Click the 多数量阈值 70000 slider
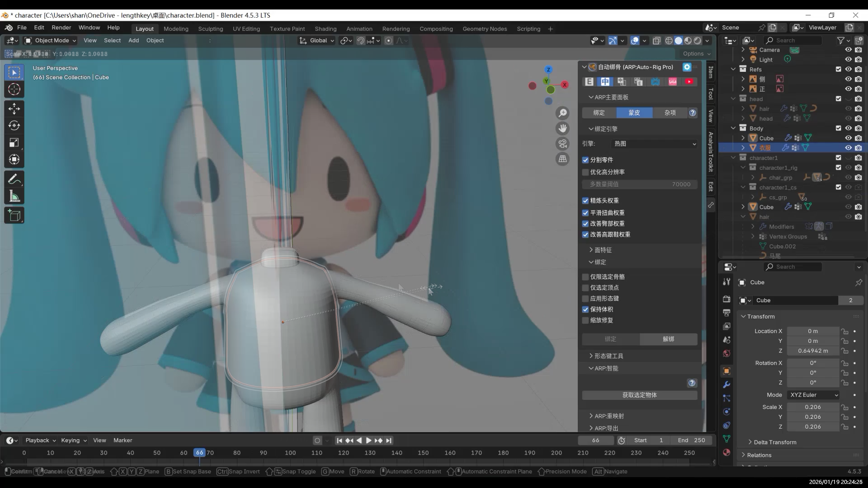 [639, 184]
